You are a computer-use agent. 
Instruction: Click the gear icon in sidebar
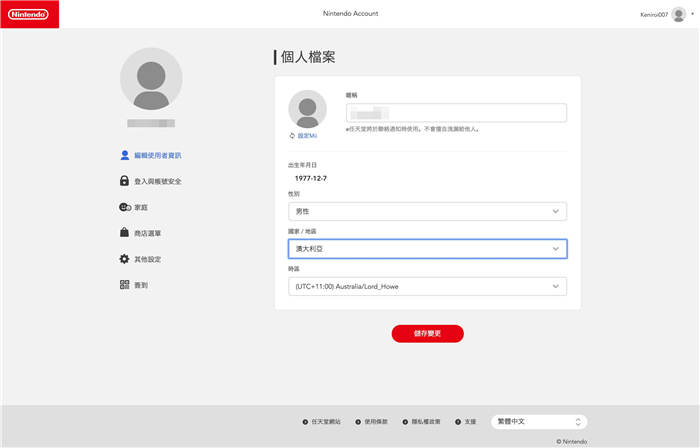point(125,259)
